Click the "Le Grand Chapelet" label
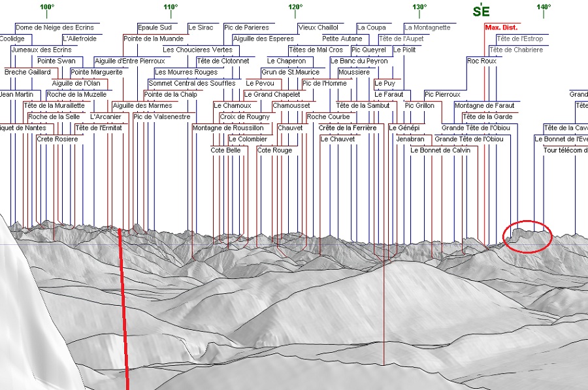The image size is (588, 390). [272, 95]
